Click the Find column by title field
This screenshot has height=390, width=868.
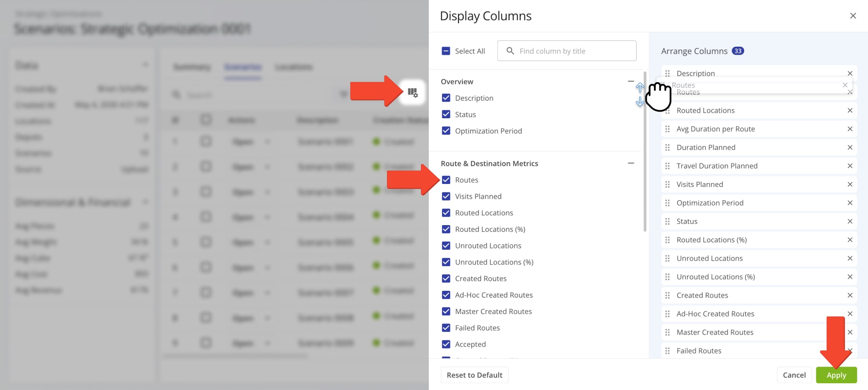point(572,51)
